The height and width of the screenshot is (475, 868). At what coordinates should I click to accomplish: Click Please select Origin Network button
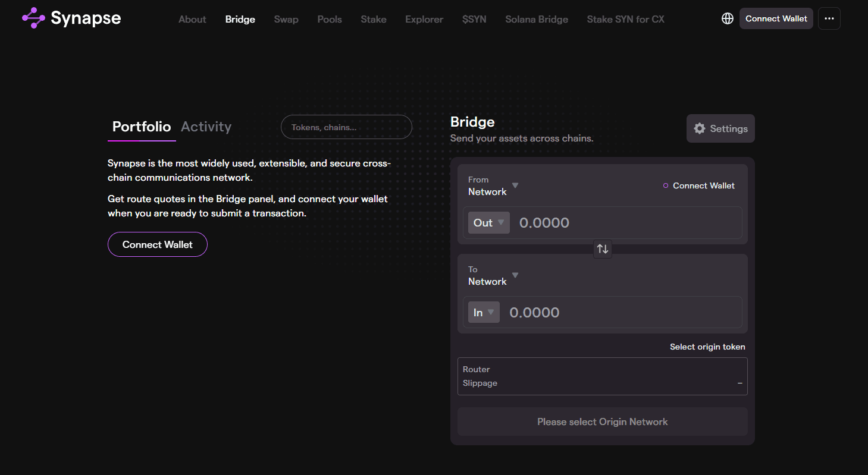click(603, 421)
